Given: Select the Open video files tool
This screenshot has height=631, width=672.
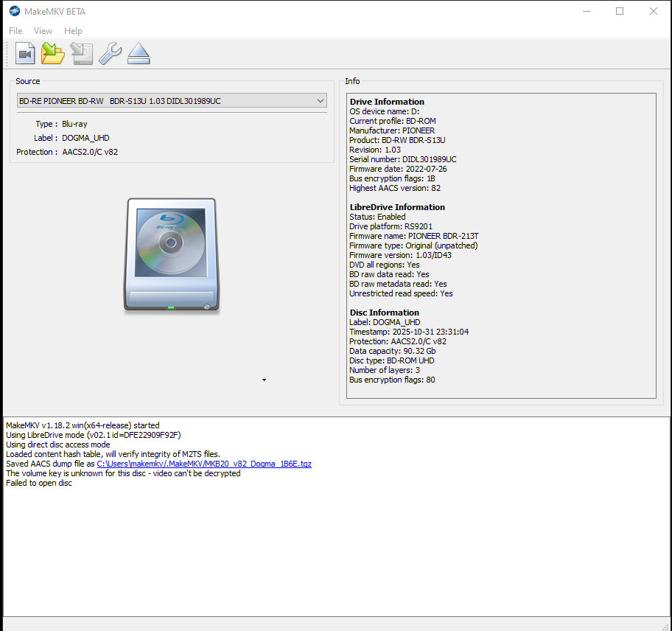Looking at the screenshot, I should click(x=24, y=52).
